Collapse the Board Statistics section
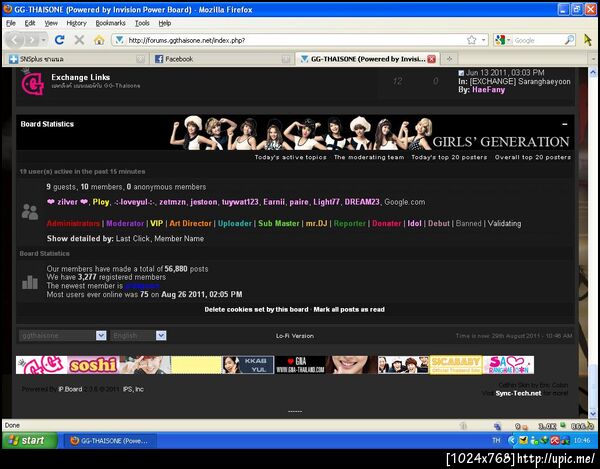This screenshot has width=600, height=469. 565,124
